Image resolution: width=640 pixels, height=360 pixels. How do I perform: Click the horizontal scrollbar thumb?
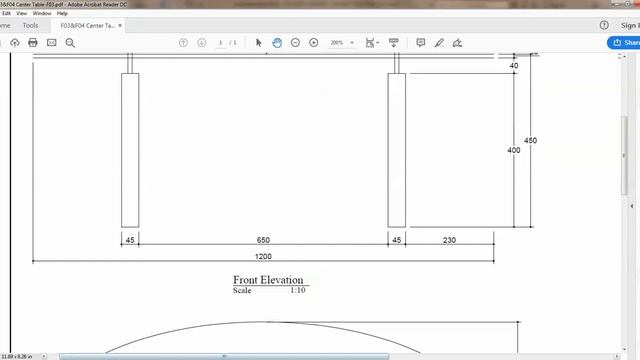click(x=224, y=356)
